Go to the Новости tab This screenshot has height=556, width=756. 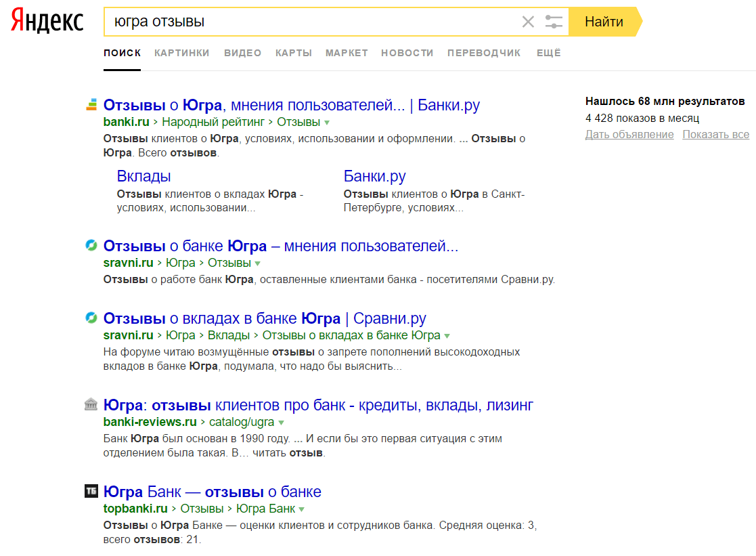point(407,53)
